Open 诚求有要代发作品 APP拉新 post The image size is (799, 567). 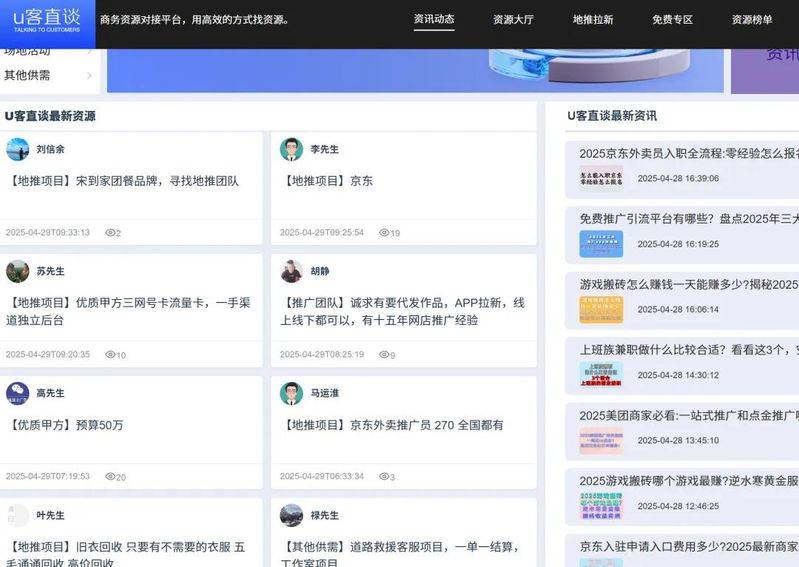click(x=403, y=311)
